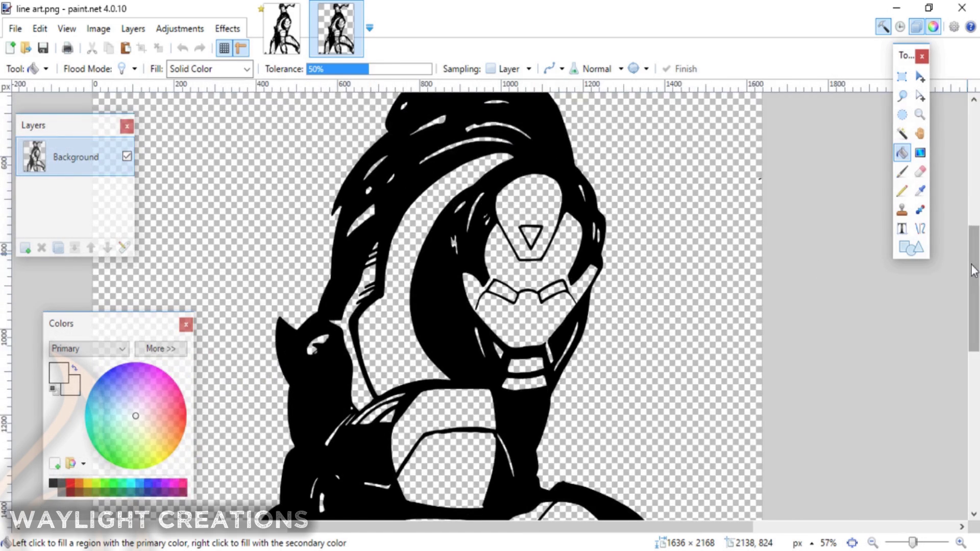This screenshot has width=980, height=551.
Task: Click the Paste clipboard icon
Action: pyautogui.click(x=125, y=48)
